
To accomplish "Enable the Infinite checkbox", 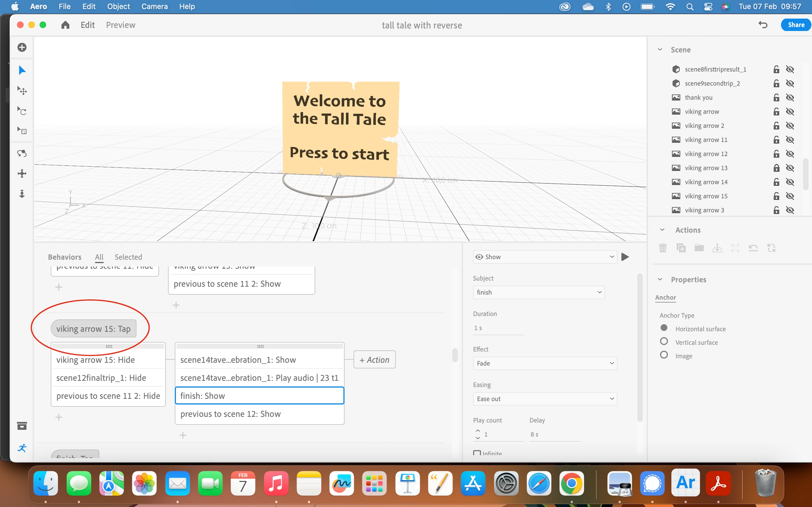I will click(x=477, y=453).
